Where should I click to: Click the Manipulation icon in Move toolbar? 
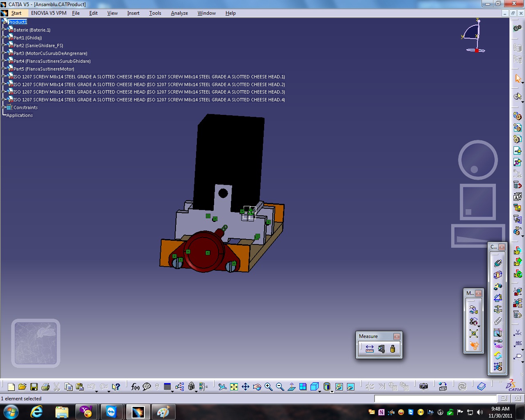[x=474, y=310]
